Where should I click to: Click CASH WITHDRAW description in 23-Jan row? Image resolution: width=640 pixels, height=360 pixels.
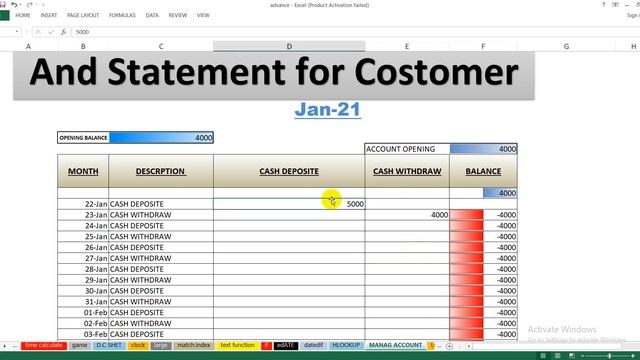(x=161, y=215)
